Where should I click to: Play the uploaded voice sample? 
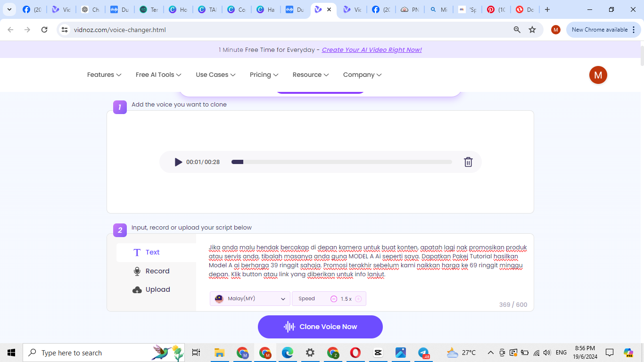pyautogui.click(x=178, y=162)
